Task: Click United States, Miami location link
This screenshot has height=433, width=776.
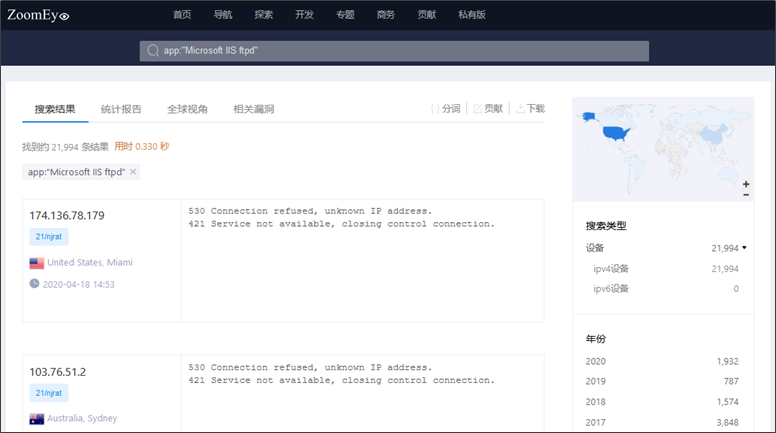Action: 90,262
